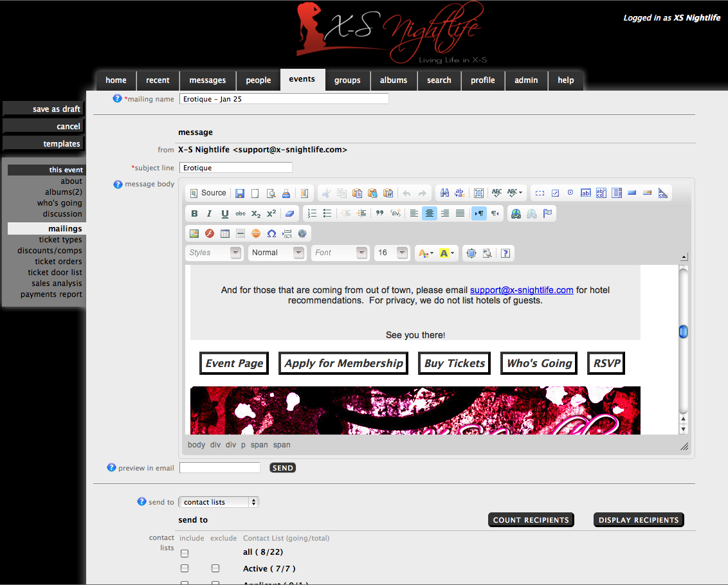Click the numbered list icon
This screenshot has width=728, height=585.
pos(312,213)
